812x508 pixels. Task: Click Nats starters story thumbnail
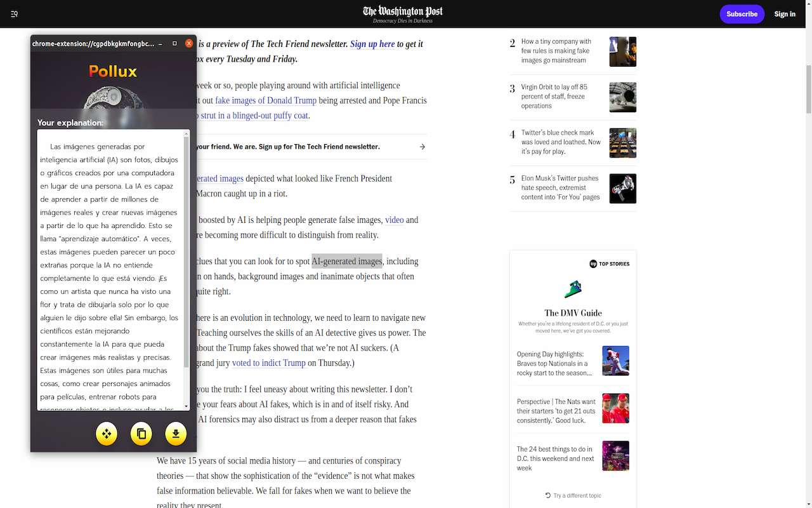(616, 408)
